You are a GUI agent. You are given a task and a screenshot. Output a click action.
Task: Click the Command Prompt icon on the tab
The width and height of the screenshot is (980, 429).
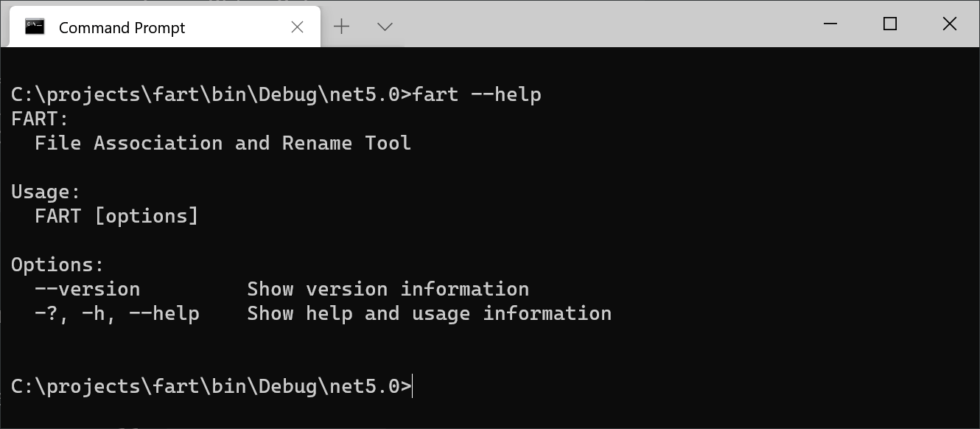(35, 27)
